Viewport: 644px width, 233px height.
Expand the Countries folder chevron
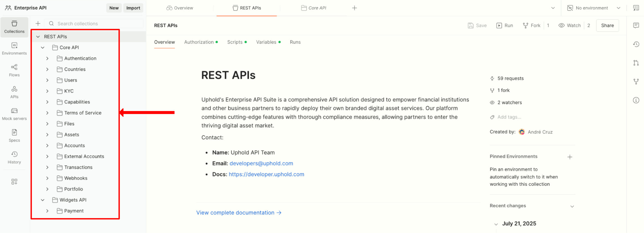[47, 69]
